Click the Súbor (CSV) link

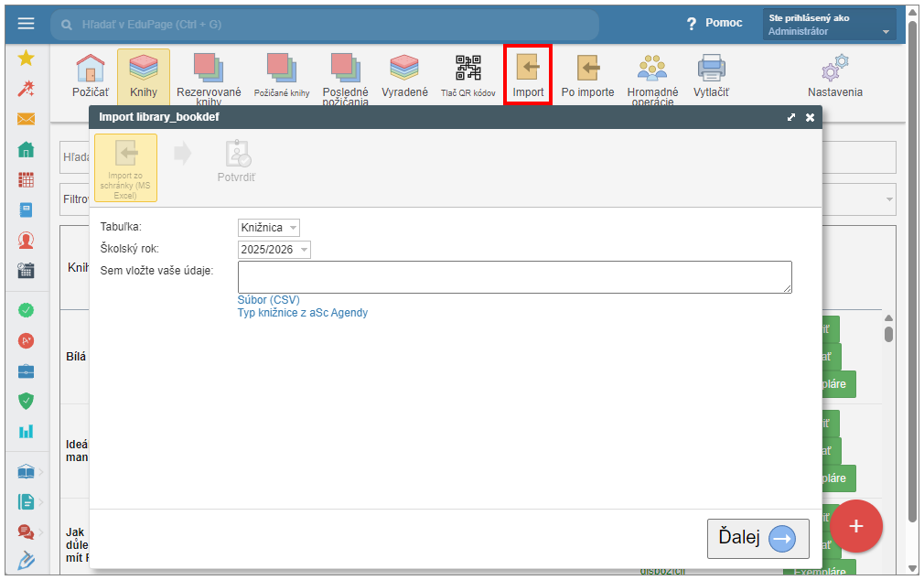tap(268, 300)
